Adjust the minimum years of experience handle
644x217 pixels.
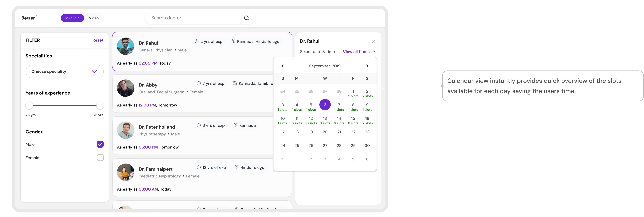pyautogui.click(x=29, y=106)
